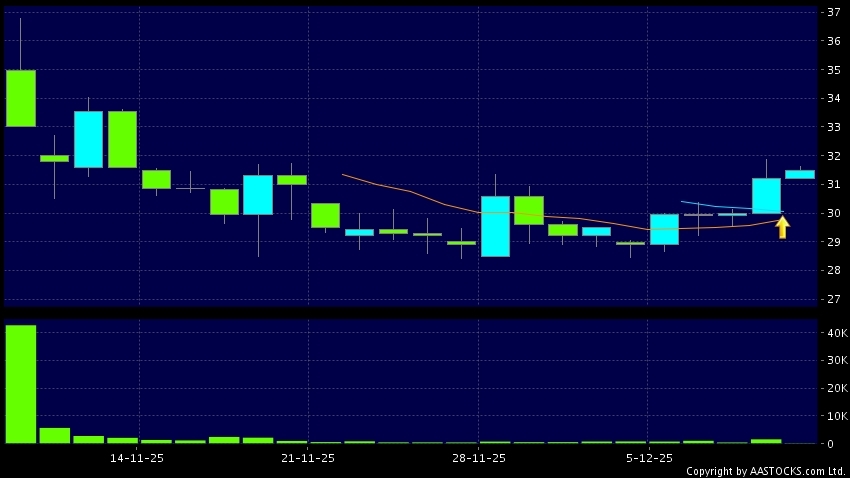
Task: Click the large cyan candle next to the yellow arrow
Action: pos(766,195)
